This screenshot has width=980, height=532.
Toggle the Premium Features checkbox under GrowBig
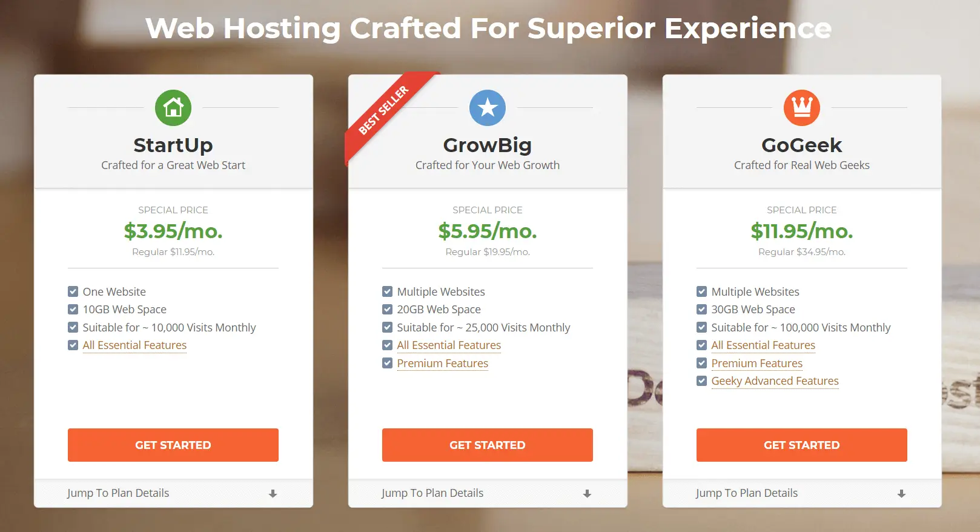387,363
